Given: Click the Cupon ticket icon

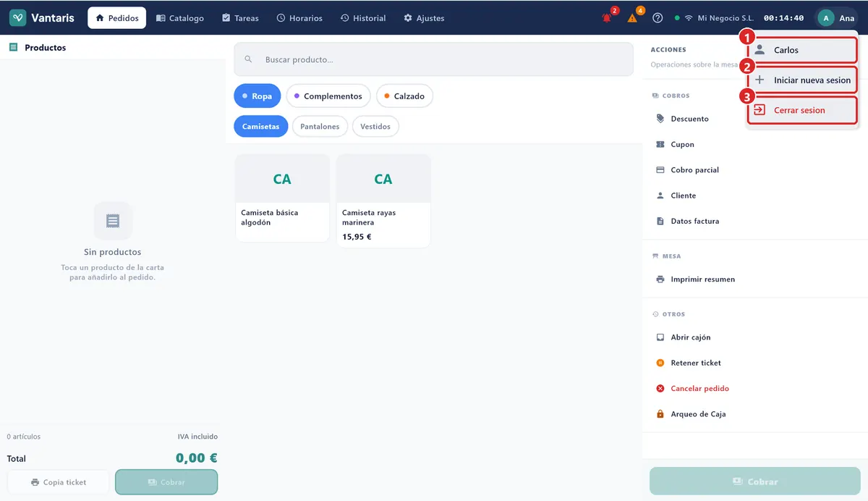Looking at the screenshot, I should [660, 144].
